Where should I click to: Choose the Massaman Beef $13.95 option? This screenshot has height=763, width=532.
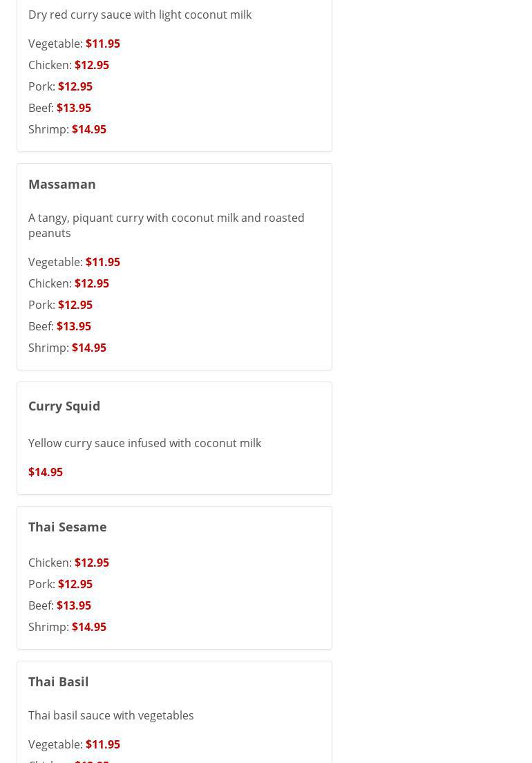pos(73,326)
